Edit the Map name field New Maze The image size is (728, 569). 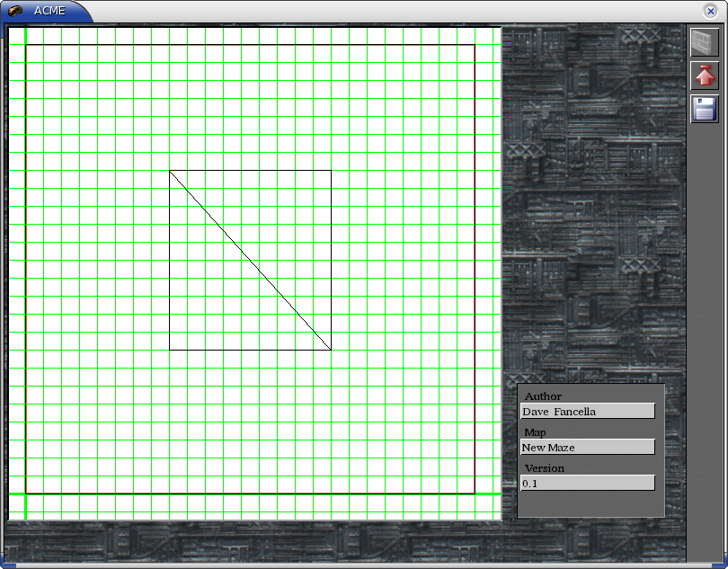[x=587, y=448]
